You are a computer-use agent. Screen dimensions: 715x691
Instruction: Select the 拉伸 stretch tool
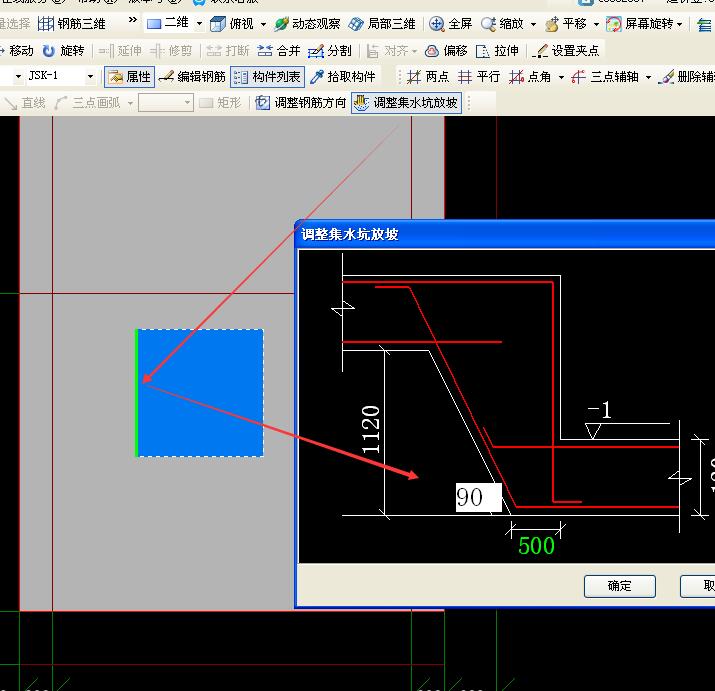point(497,51)
